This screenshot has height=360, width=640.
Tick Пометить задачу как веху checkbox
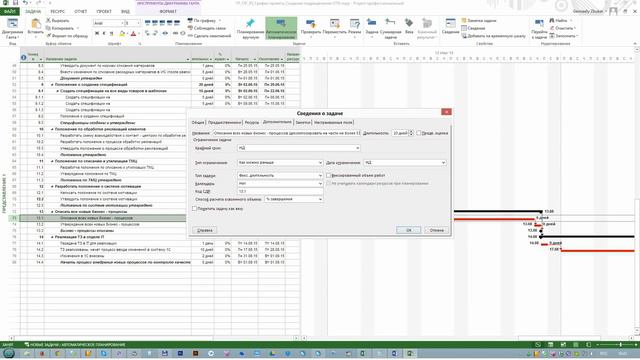click(x=195, y=209)
